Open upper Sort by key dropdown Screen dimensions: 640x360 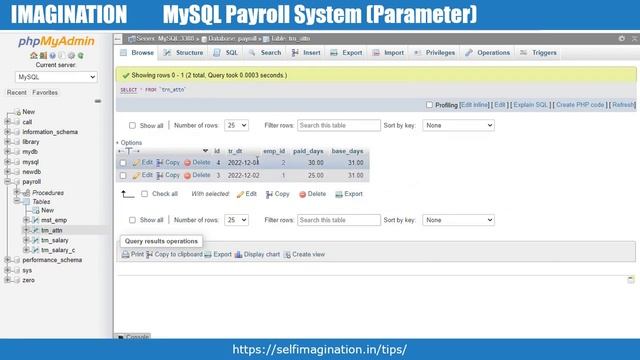click(458, 125)
